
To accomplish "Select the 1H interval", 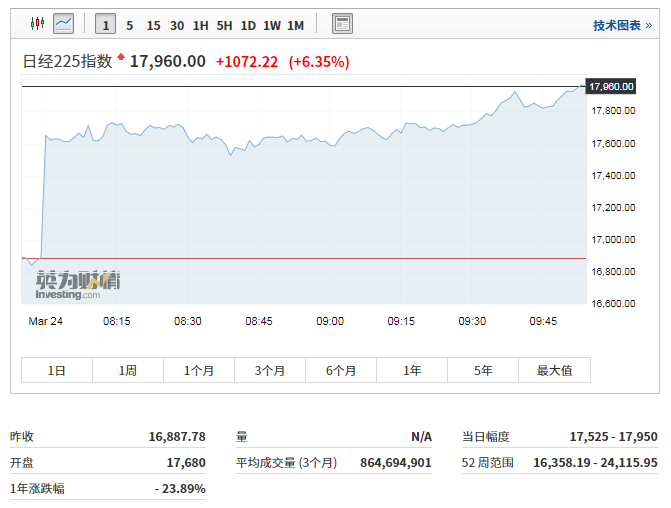I will point(201,25).
